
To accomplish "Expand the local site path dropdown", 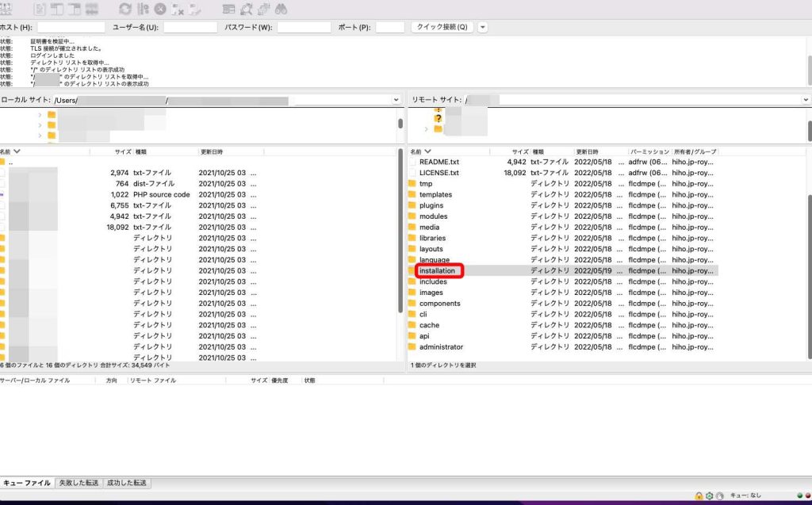I will click(396, 100).
